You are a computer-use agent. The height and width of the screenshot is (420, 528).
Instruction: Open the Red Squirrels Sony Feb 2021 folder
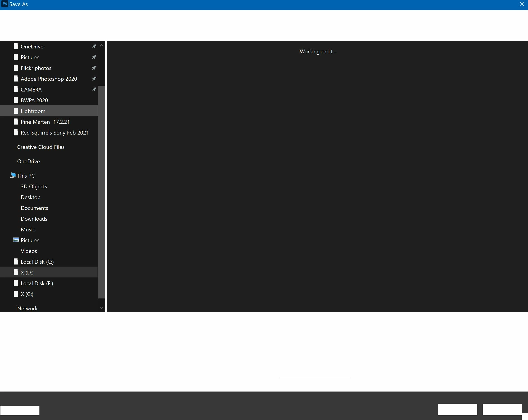point(55,133)
